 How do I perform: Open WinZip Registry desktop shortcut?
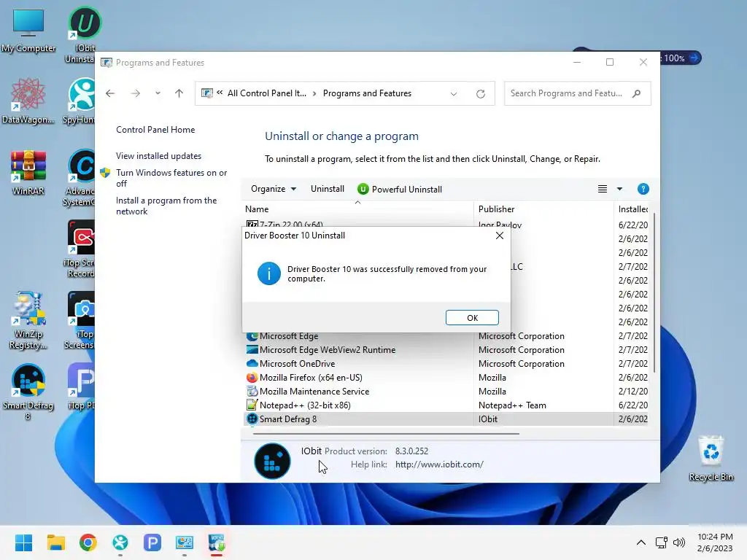point(28,321)
